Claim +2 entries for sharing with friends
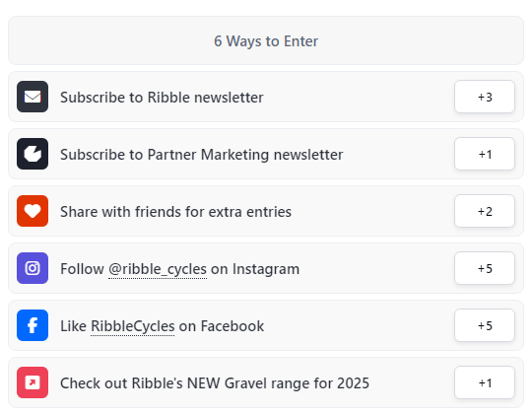 point(485,211)
